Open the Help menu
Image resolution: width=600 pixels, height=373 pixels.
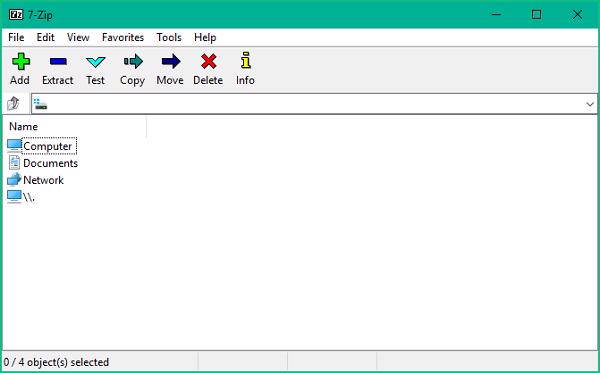click(205, 37)
